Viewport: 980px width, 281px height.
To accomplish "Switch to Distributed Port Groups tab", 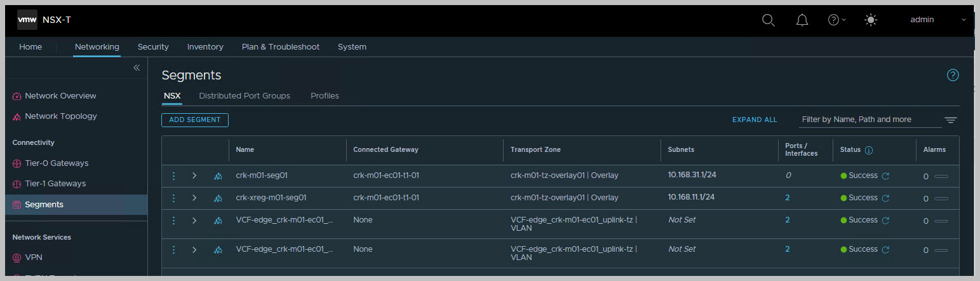I will 244,96.
